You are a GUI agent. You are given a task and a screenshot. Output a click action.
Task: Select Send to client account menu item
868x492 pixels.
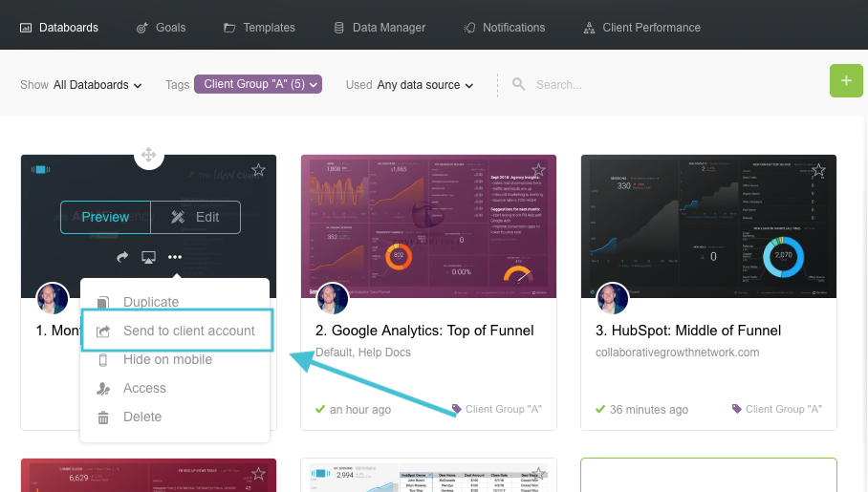[x=188, y=331]
